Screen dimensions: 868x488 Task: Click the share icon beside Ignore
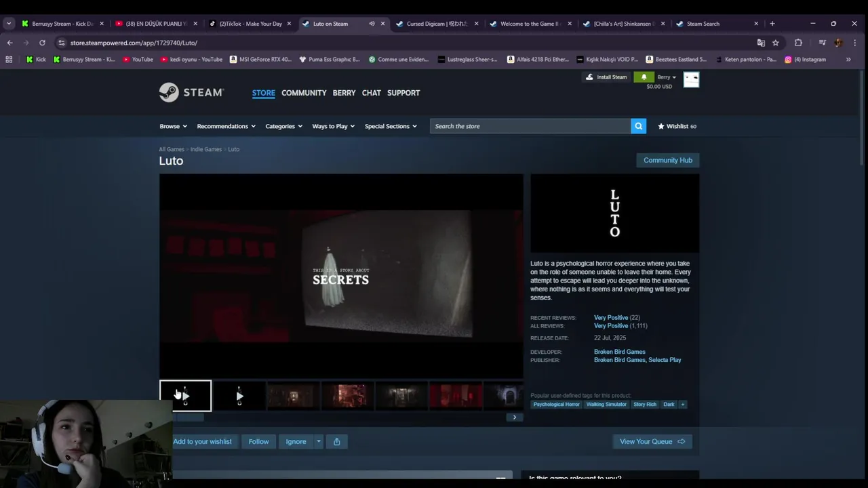[x=337, y=441]
